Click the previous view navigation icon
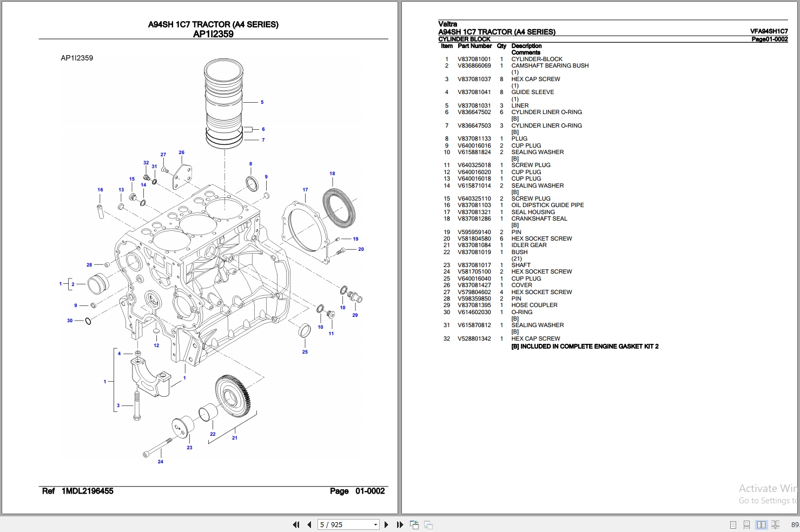The height and width of the screenshot is (532, 800). 414,524
